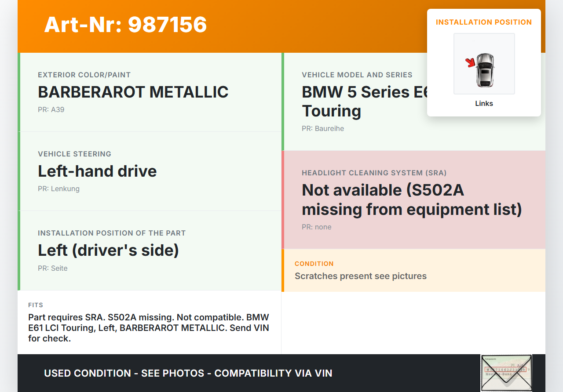Click the HEADLIGHT CLEANING SYSTEM (SRA) label
The image size is (563, 392).
click(374, 173)
